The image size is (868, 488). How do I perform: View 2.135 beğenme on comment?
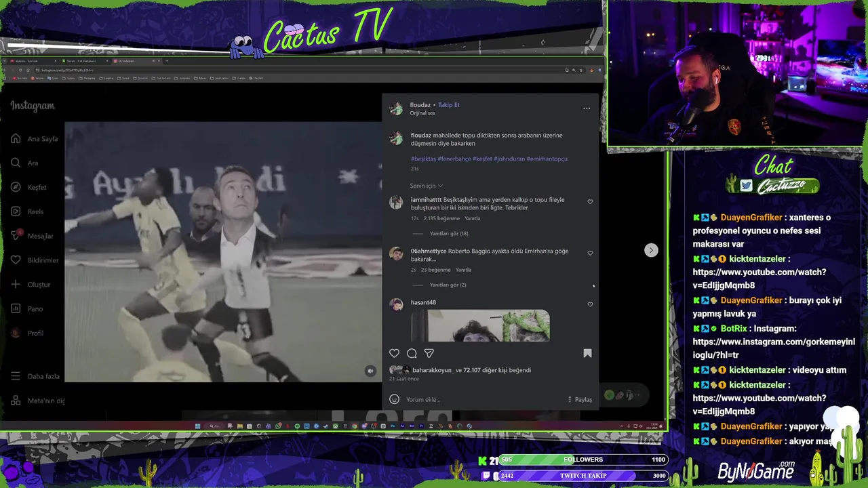(441, 218)
